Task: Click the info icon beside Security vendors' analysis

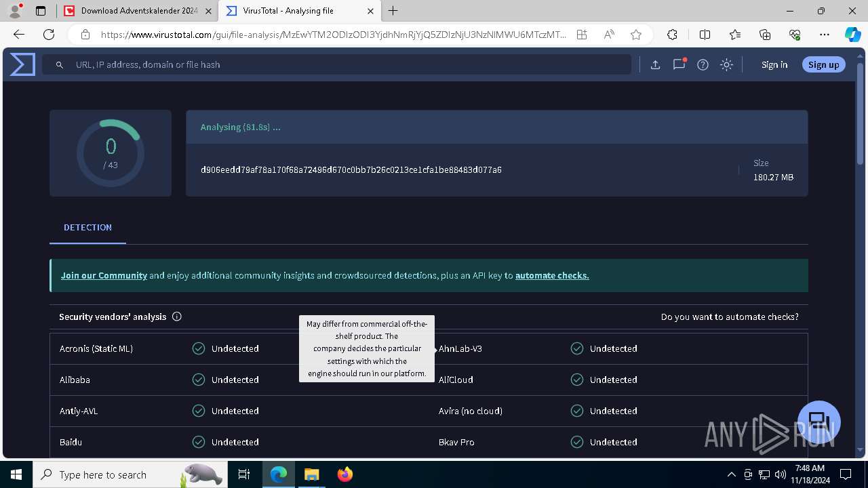Action: tap(177, 317)
